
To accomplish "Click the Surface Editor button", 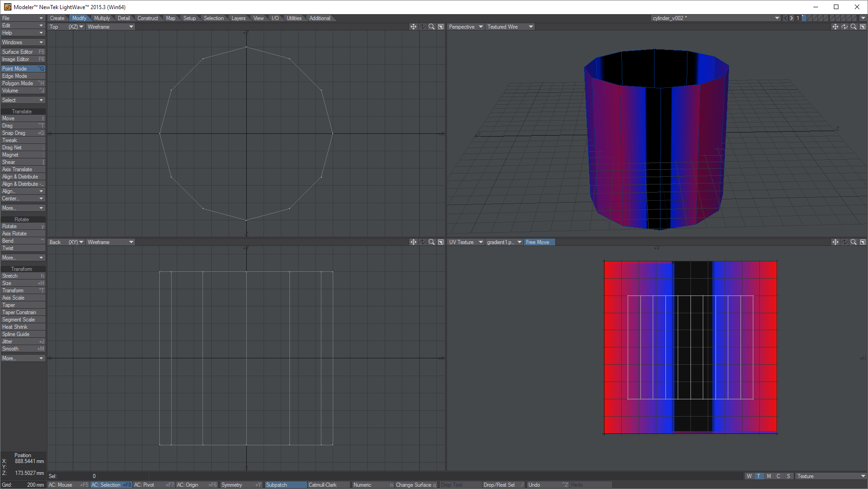I will [x=22, y=52].
